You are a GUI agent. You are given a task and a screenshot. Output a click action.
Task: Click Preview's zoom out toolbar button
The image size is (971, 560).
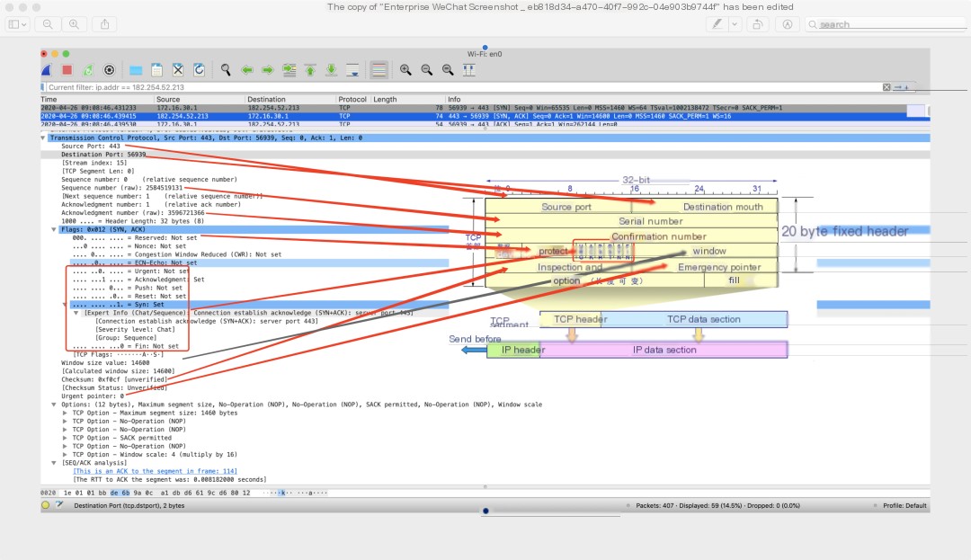click(48, 24)
